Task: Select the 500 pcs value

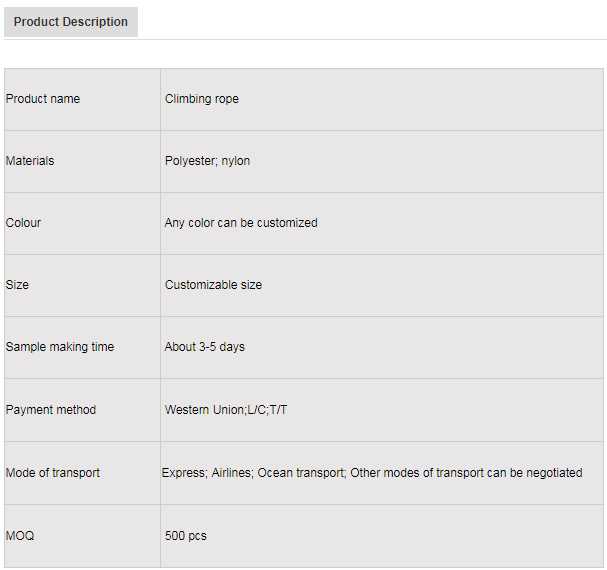Action: [x=186, y=536]
